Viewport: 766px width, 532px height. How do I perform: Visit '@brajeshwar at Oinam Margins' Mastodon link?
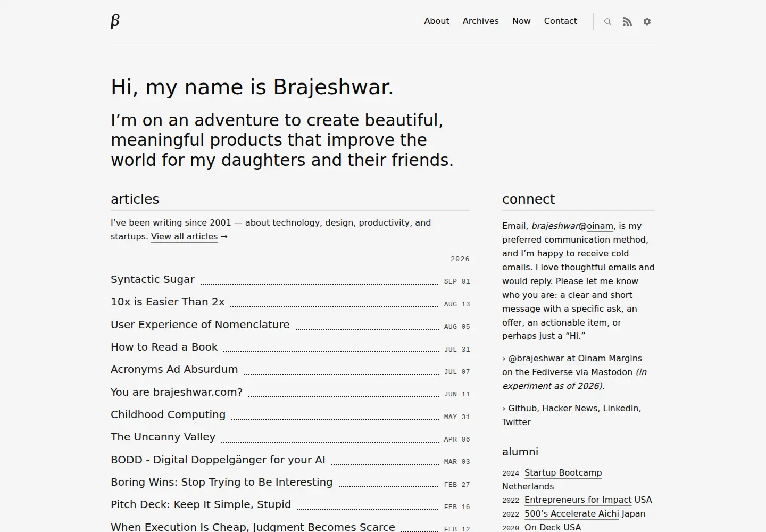point(575,359)
